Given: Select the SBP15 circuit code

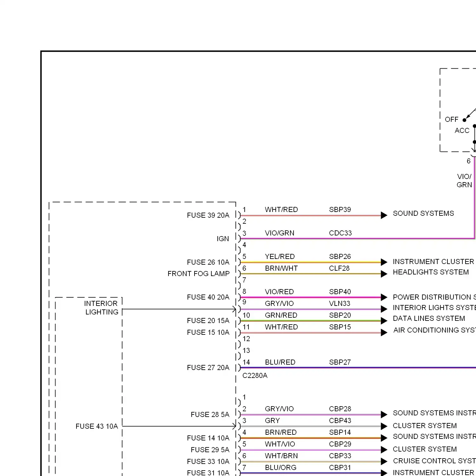Looking at the screenshot, I should (340, 327).
